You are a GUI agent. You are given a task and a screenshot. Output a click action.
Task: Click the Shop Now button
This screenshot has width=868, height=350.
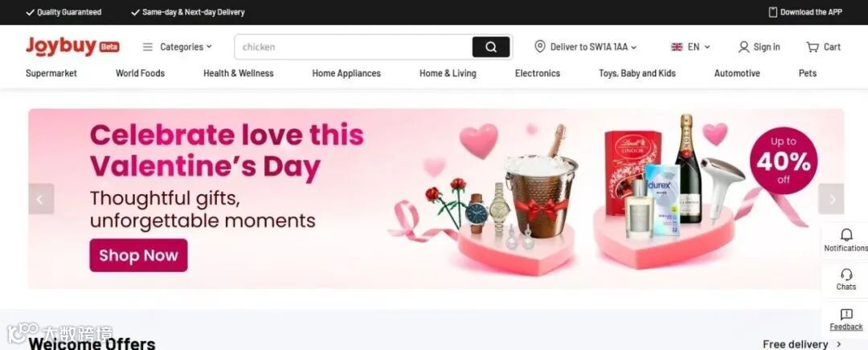138,255
